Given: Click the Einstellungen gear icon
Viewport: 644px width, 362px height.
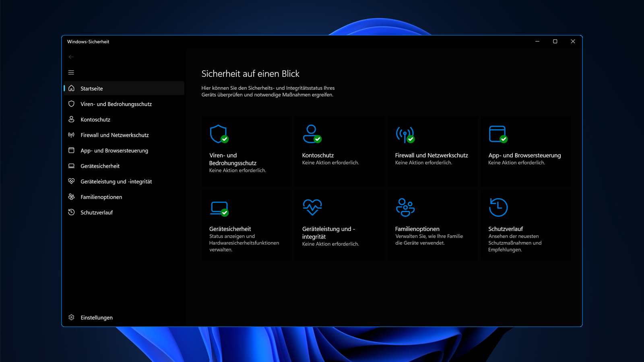Looking at the screenshot, I should pyautogui.click(x=72, y=317).
